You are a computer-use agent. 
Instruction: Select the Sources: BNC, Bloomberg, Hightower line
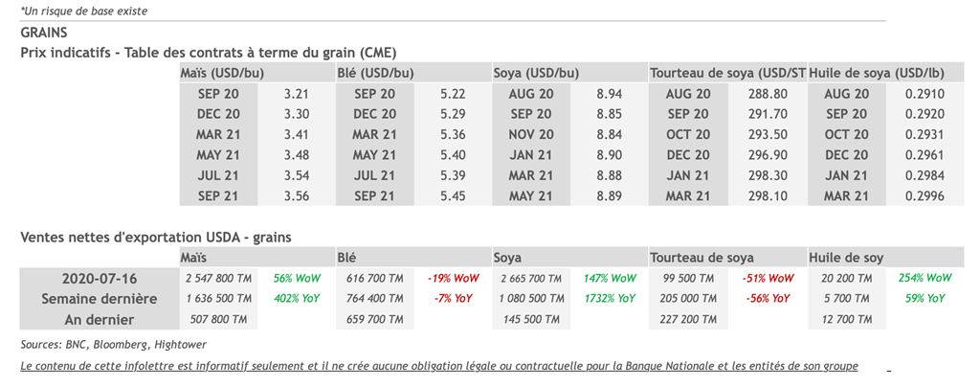tap(113, 344)
